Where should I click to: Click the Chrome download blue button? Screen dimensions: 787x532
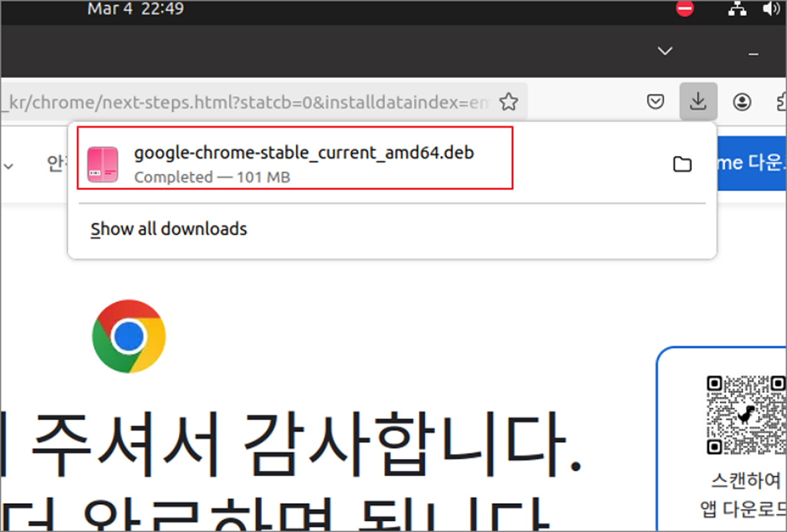click(752, 163)
